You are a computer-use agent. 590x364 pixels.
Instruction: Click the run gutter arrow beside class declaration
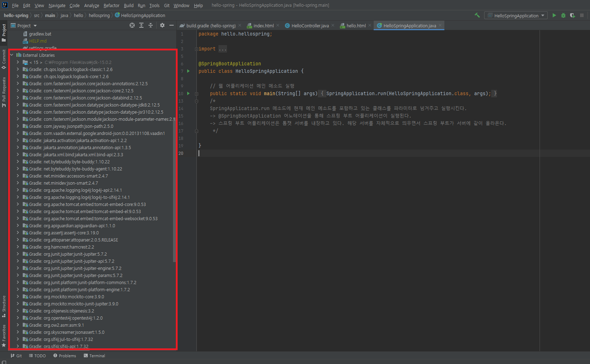(x=189, y=71)
